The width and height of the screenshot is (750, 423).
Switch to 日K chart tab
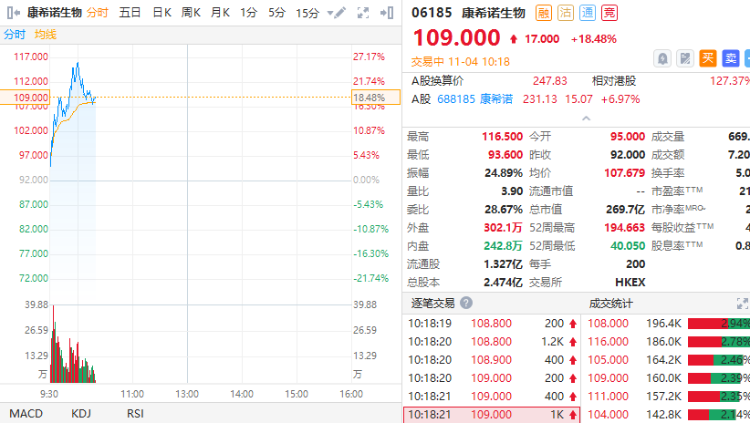pyautogui.click(x=162, y=12)
